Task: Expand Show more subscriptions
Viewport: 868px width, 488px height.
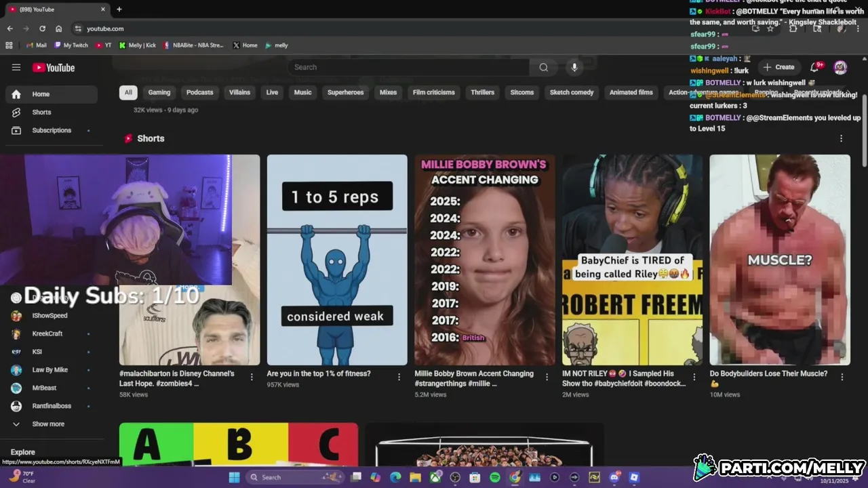Action: (x=49, y=424)
